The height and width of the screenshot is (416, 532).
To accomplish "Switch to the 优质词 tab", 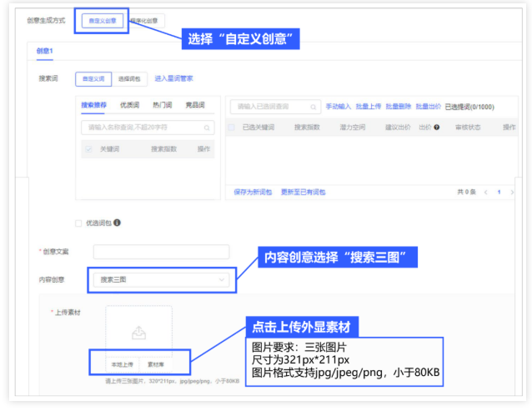I will pos(129,105).
